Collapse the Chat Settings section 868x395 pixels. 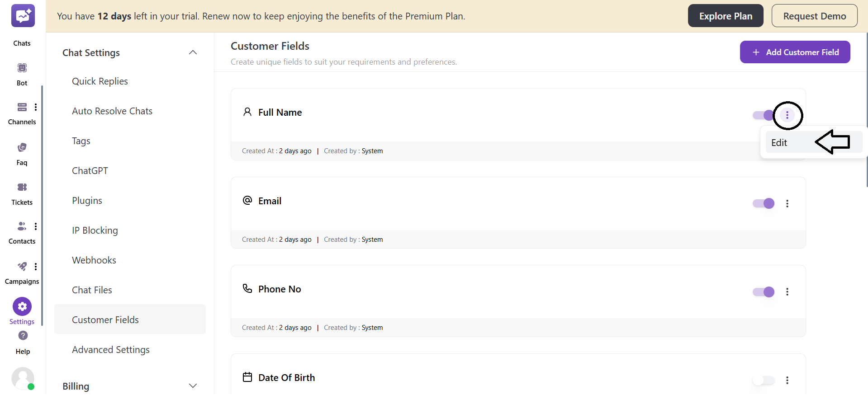193,52
